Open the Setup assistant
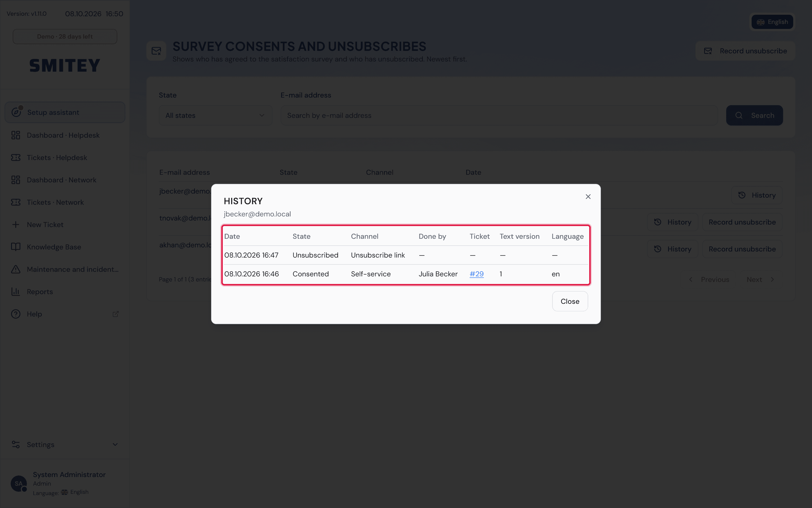The width and height of the screenshot is (812, 508). tap(65, 112)
